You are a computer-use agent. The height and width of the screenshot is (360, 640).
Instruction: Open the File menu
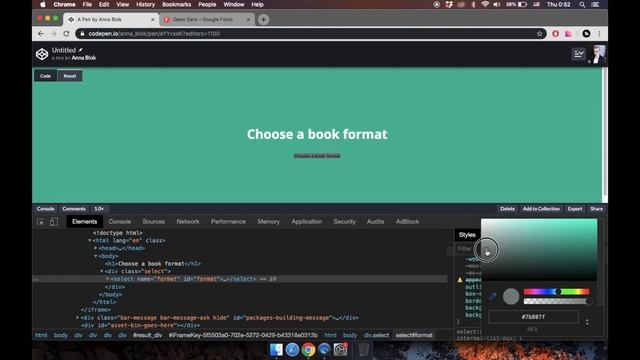(x=87, y=4)
